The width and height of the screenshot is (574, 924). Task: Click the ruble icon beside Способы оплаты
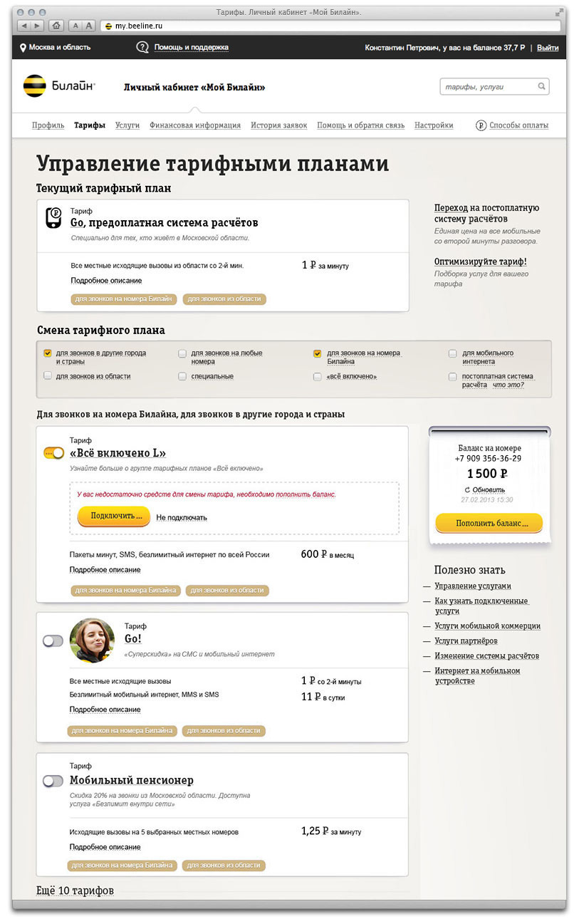[481, 125]
